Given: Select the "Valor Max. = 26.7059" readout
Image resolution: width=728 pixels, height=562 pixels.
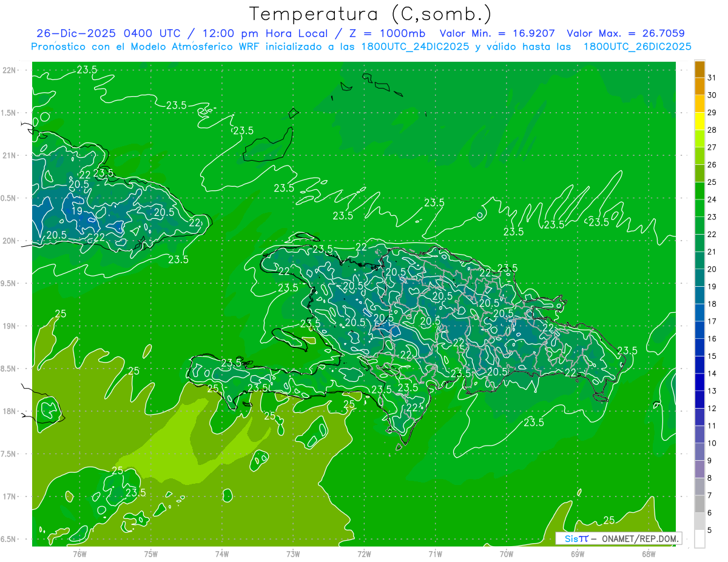Looking at the screenshot, I should click(x=625, y=33).
